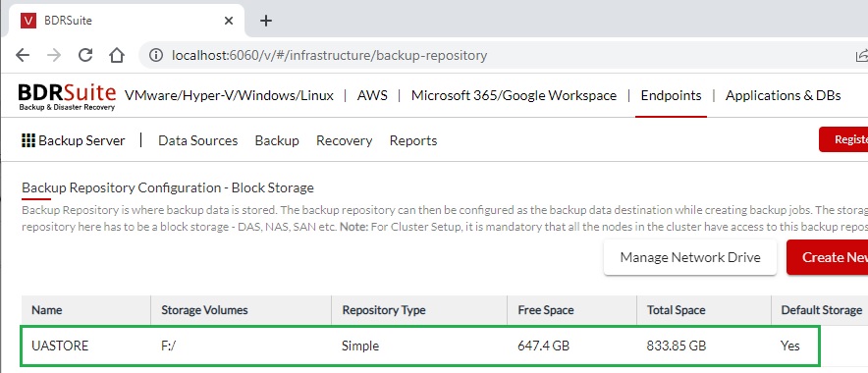Image resolution: width=868 pixels, height=373 pixels.
Task: Click the Manage Network Drive button
Action: point(689,257)
